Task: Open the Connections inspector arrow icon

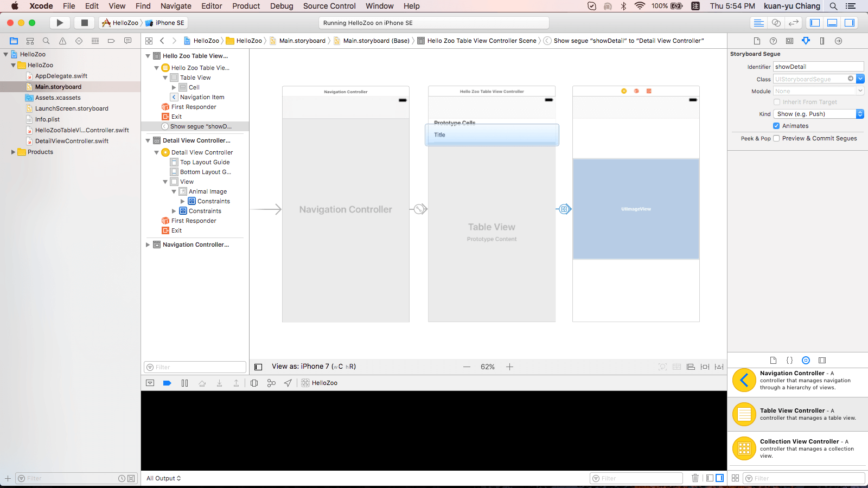Action: tap(838, 41)
